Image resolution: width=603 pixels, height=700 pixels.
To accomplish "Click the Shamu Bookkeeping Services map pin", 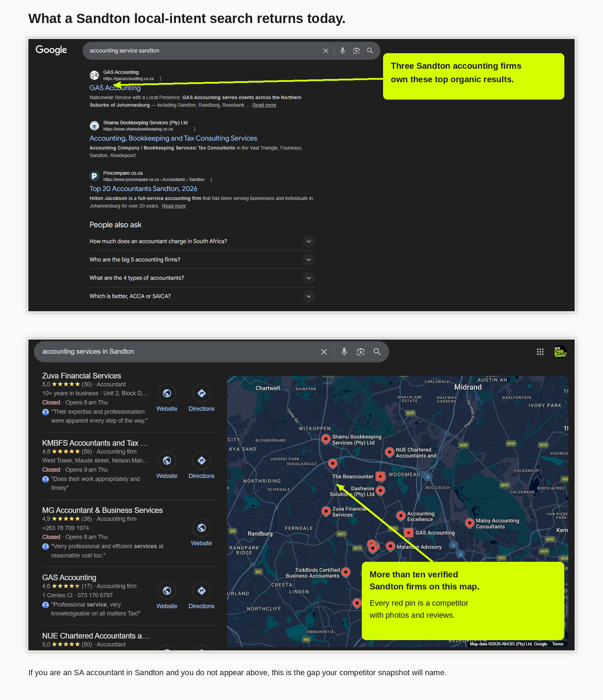I will (x=326, y=439).
